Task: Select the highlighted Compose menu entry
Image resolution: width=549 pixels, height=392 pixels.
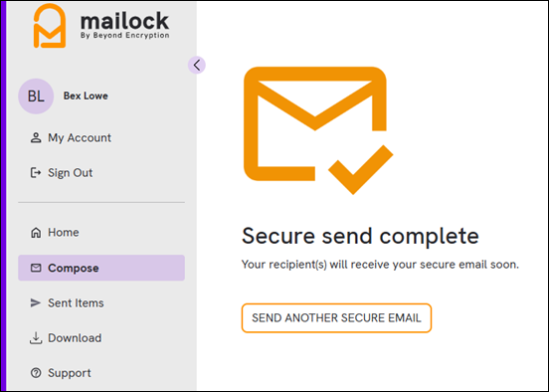Action: [x=101, y=268]
